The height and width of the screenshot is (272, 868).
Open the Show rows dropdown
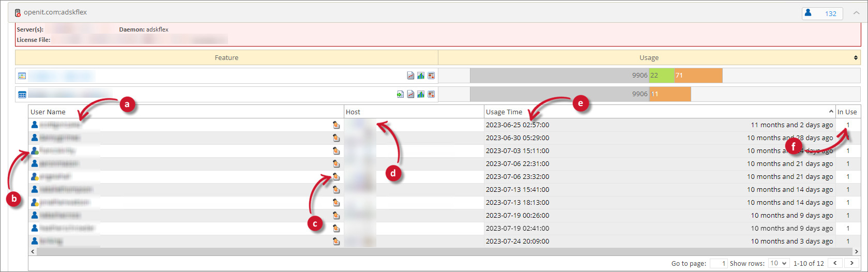pyautogui.click(x=779, y=263)
